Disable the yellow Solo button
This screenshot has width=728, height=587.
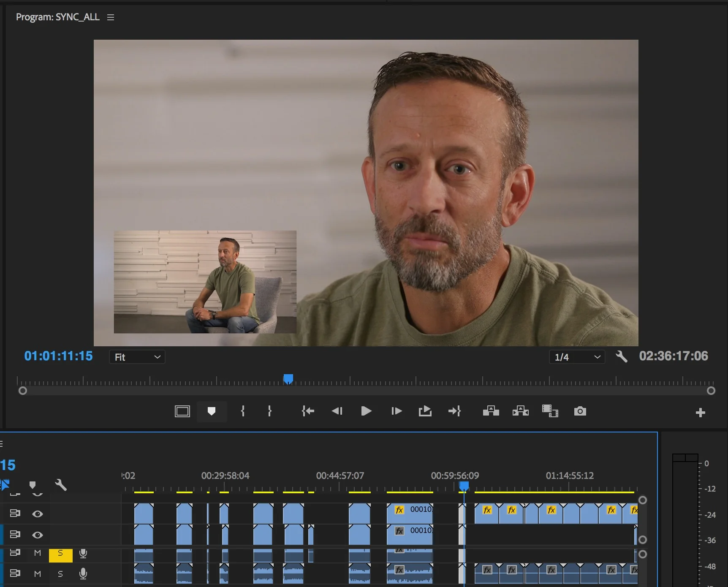[x=60, y=555]
